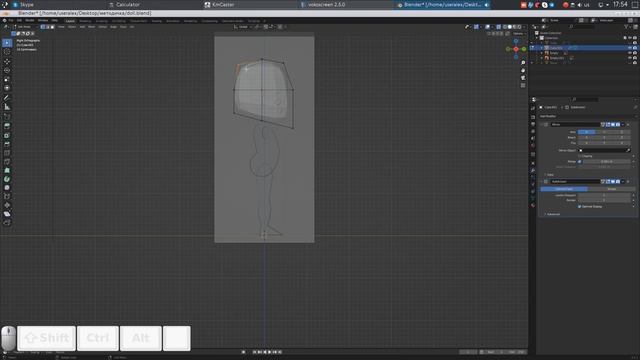Open the Edit menu

pyautogui.click(x=20, y=20)
